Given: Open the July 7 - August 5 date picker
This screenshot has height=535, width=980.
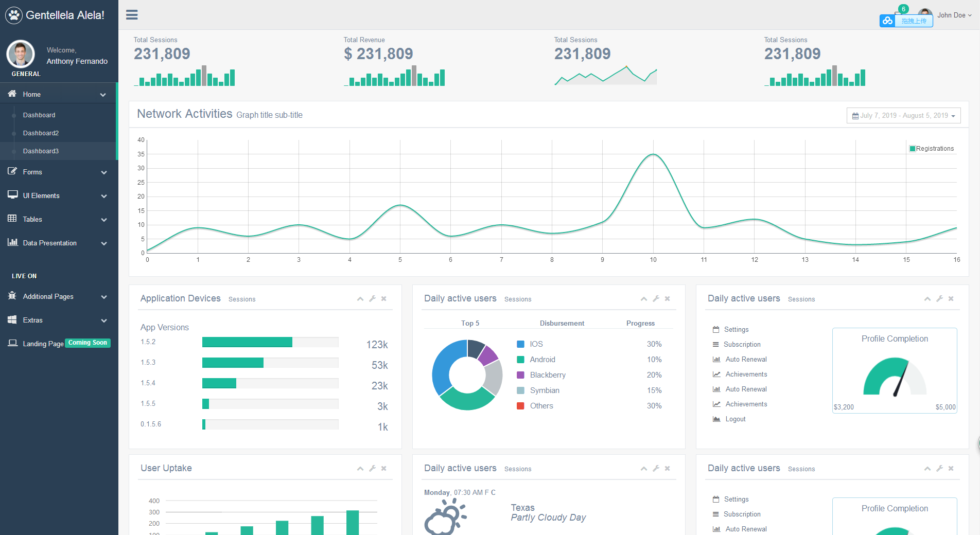Looking at the screenshot, I should (904, 115).
